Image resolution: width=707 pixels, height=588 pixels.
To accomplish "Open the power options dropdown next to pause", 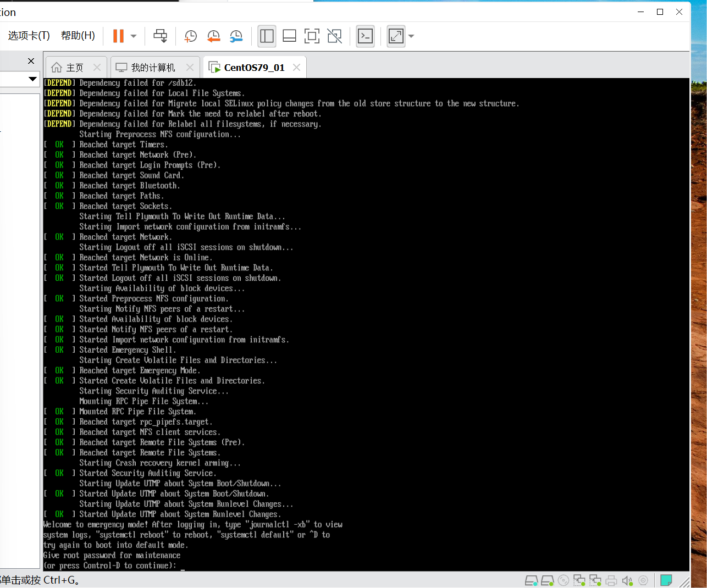I will click(134, 36).
